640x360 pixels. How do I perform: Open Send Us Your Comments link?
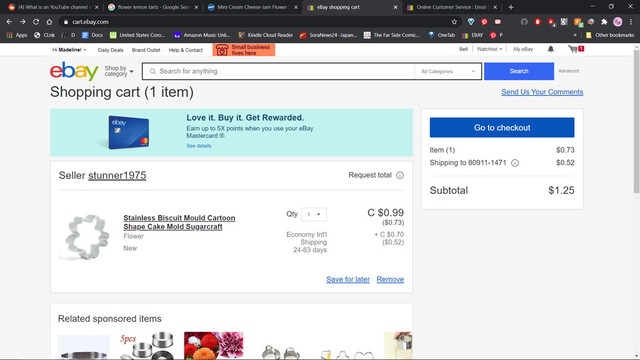click(x=542, y=92)
